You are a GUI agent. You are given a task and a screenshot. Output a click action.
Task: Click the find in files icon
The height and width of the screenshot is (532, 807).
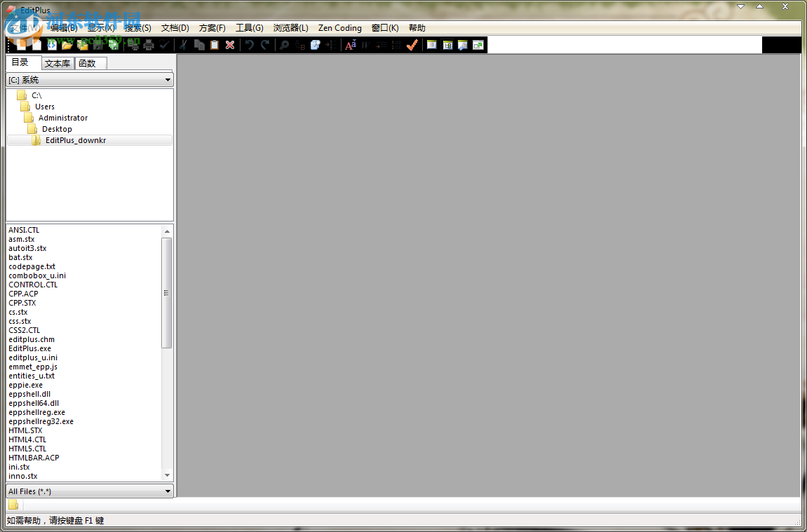click(x=316, y=46)
